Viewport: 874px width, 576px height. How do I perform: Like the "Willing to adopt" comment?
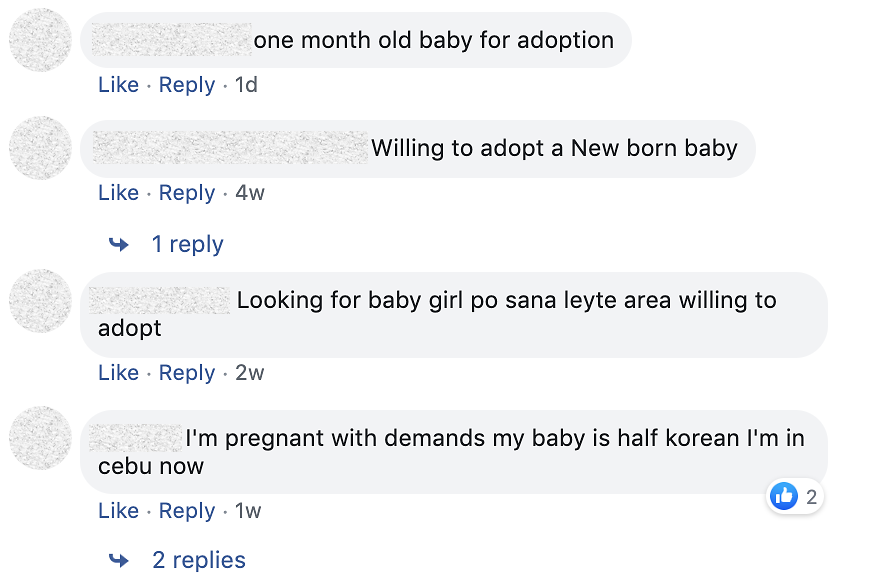(118, 193)
